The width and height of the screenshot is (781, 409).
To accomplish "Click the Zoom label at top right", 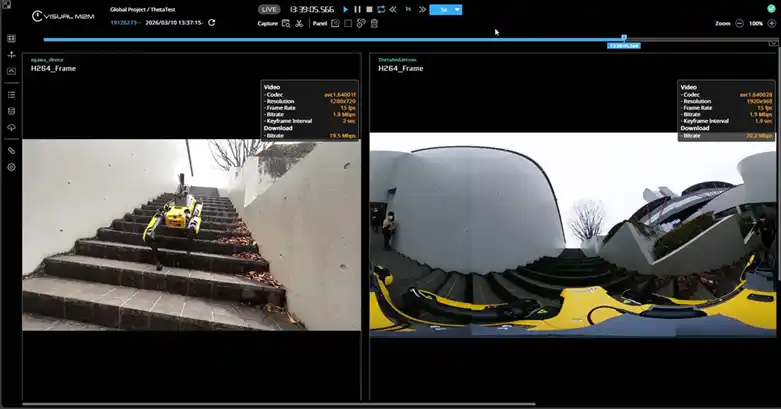I will (723, 23).
